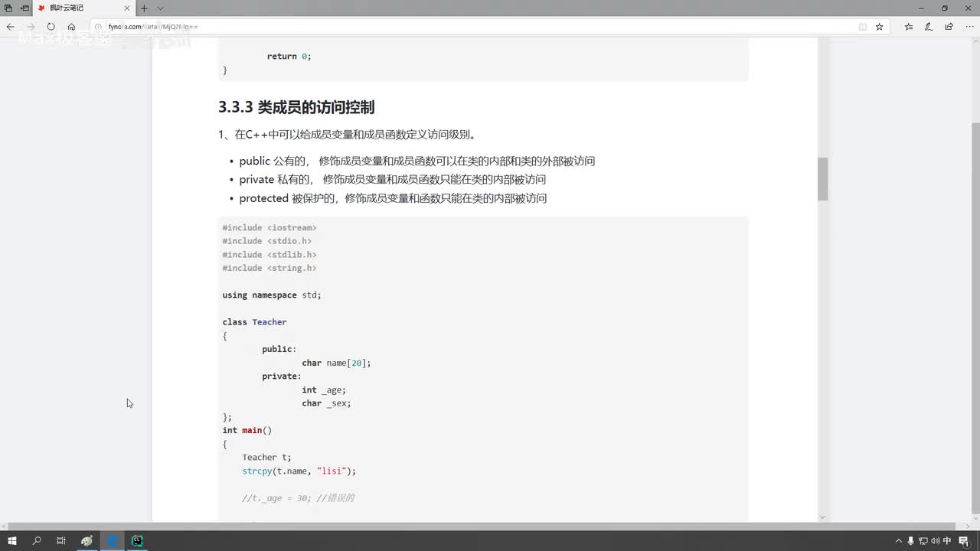
Task: Click the code line #include <stdlib.h>
Action: tap(269, 254)
